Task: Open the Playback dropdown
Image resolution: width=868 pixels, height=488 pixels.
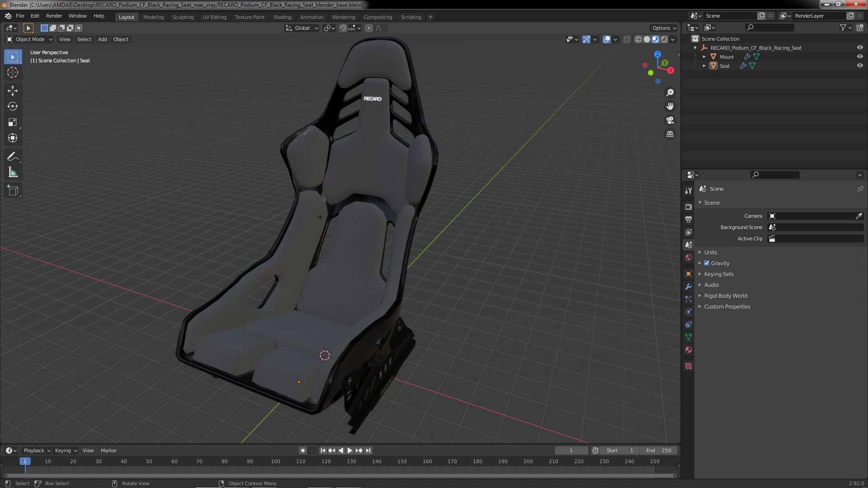Action: [37, 450]
